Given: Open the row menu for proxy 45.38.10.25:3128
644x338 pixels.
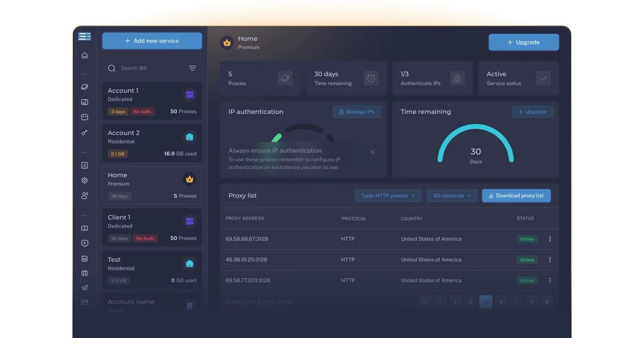Looking at the screenshot, I should pos(550,260).
